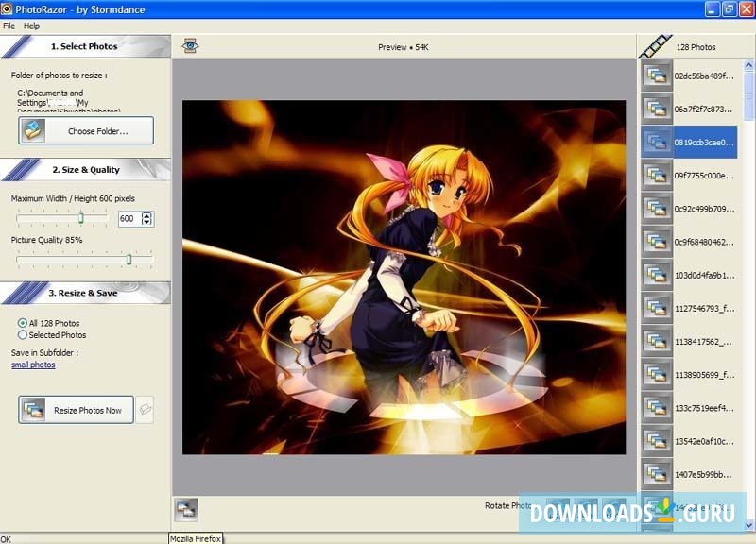Click Resize Photos Now button

(x=77, y=410)
